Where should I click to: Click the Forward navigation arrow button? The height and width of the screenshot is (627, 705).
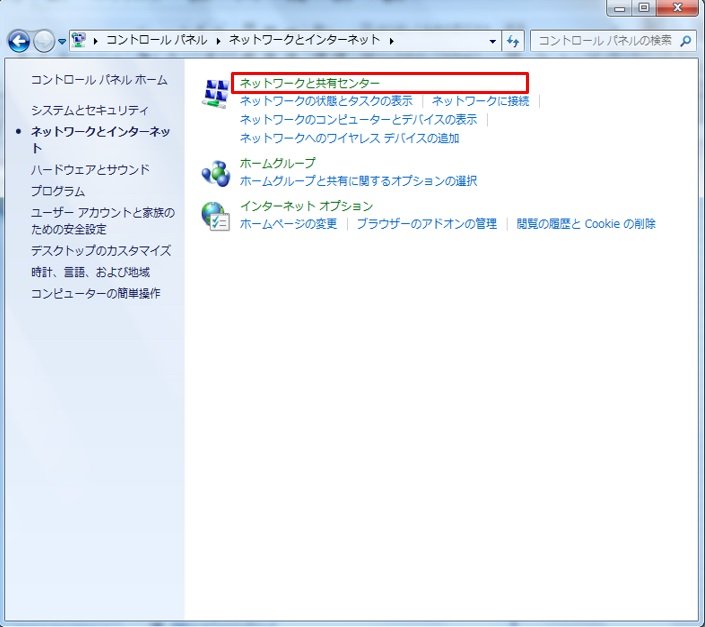(44, 41)
